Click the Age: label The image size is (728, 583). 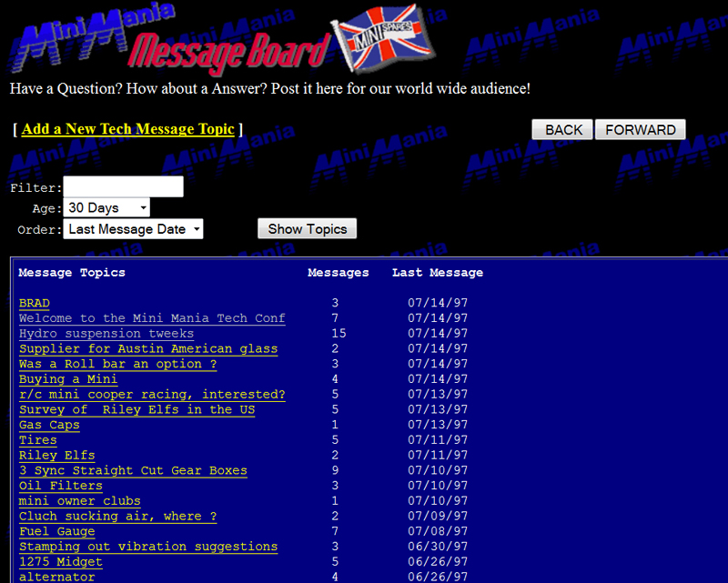pyautogui.click(x=47, y=209)
